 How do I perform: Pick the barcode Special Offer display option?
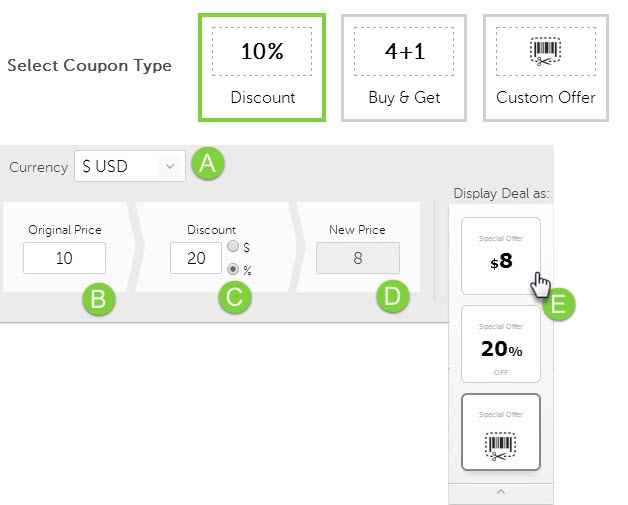click(500, 432)
